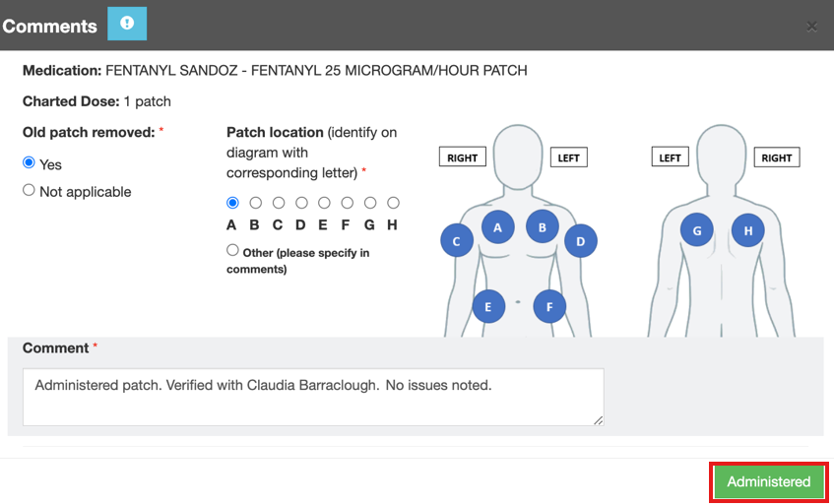Click the green Administered button
This screenshot has width=834, height=504.
768,481
